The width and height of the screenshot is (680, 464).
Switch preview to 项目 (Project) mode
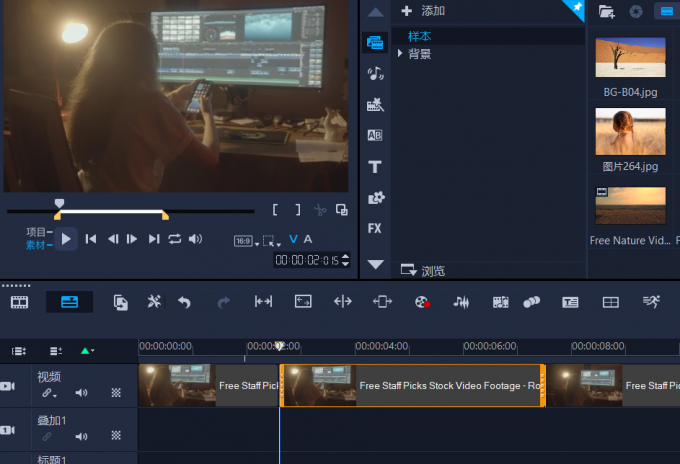36,232
